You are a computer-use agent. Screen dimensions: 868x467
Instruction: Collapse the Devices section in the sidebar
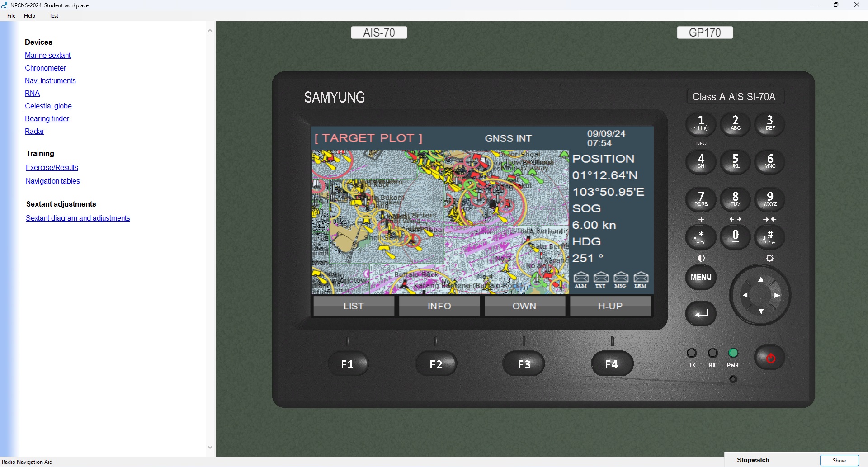(38, 42)
